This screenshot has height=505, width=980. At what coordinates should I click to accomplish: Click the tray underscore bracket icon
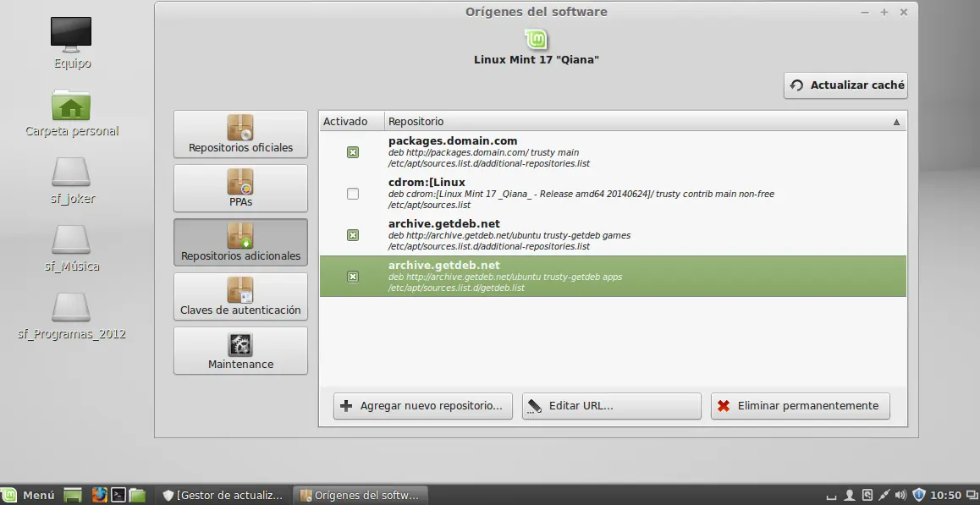point(831,497)
